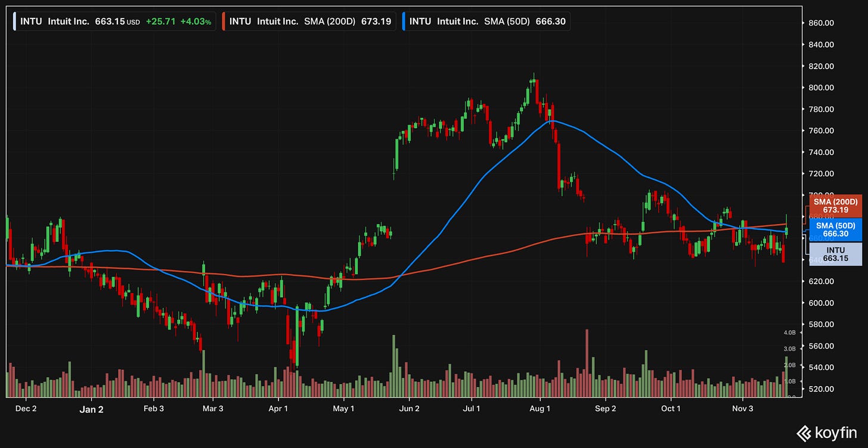Click the 666.30 value in the top legend

click(551, 21)
